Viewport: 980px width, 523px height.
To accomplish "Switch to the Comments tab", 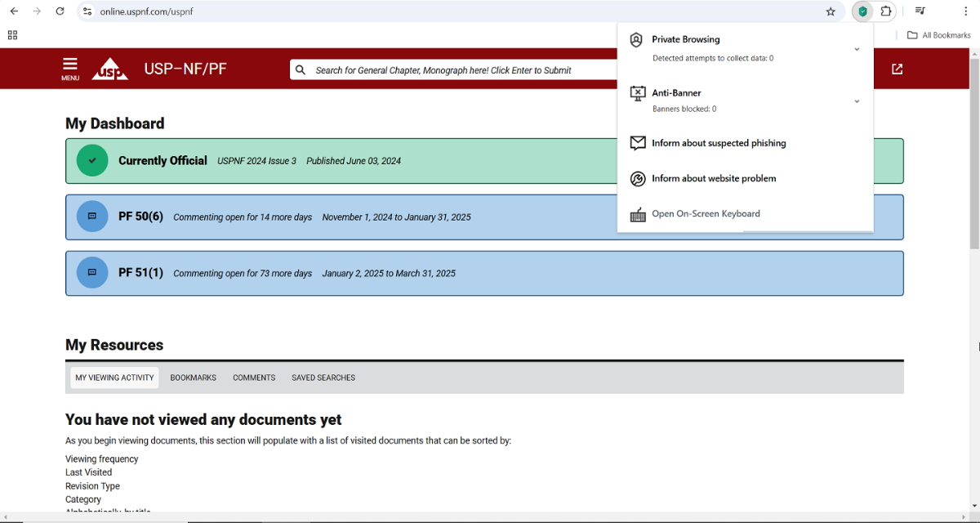I will point(254,378).
